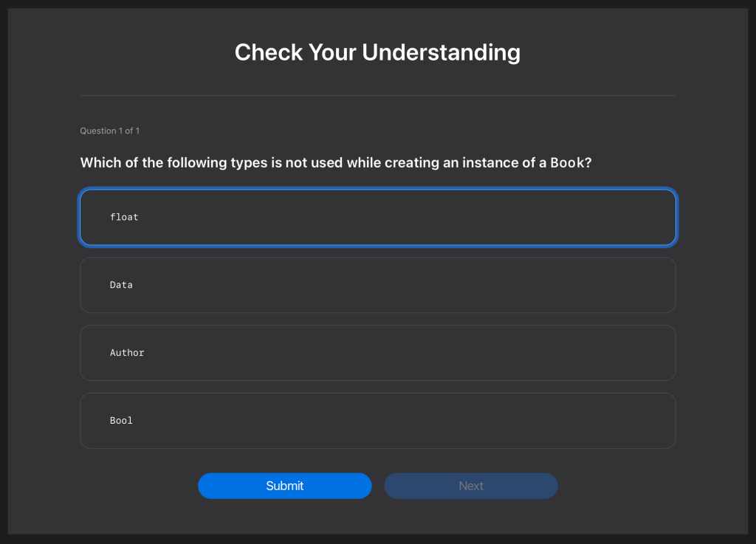Select the Bool answer option
756x544 pixels.
pyautogui.click(x=377, y=421)
